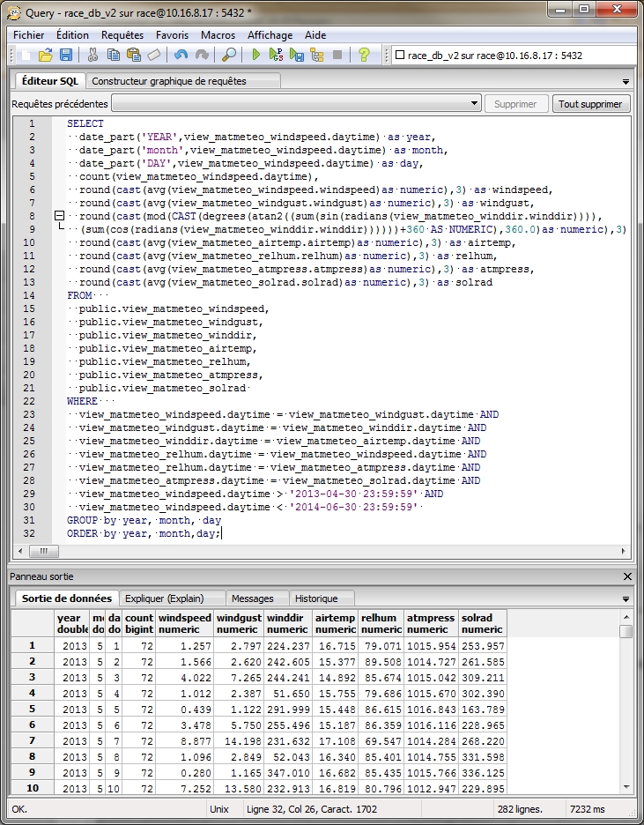Viewport: 644px width, 825px height.
Task: Undo the last edit with the blue arrow
Action: click(x=181, y=55)
